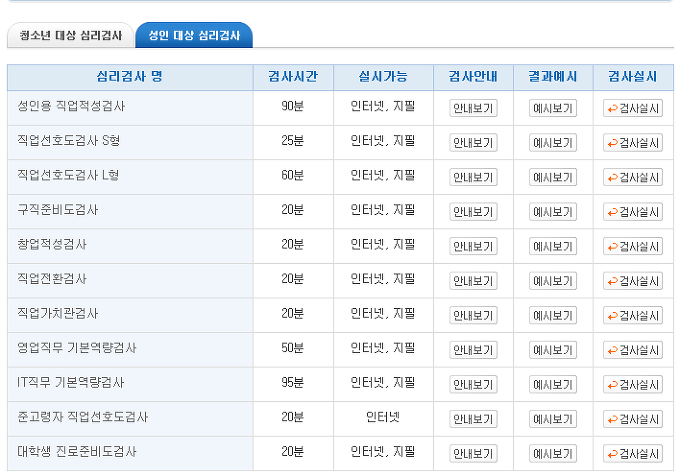Image resolution: width=680 pixels, height=476 pixels.
Task: Click the 인터넷 only availability cell
Action: [383, 417]
